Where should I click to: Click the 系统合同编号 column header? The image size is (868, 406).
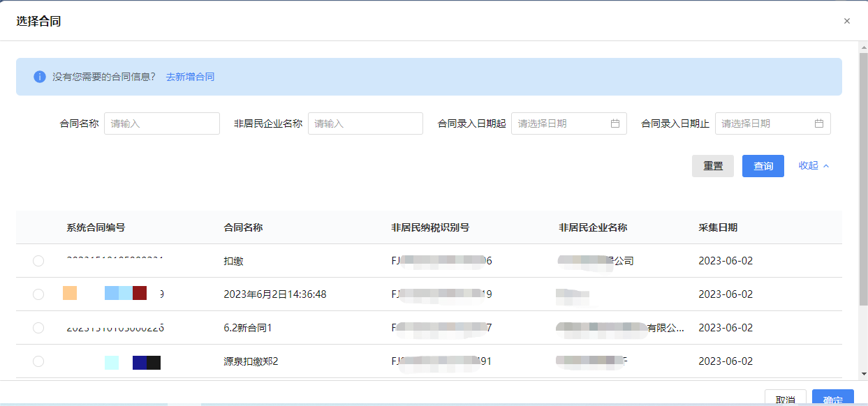(x=96, y=227)
